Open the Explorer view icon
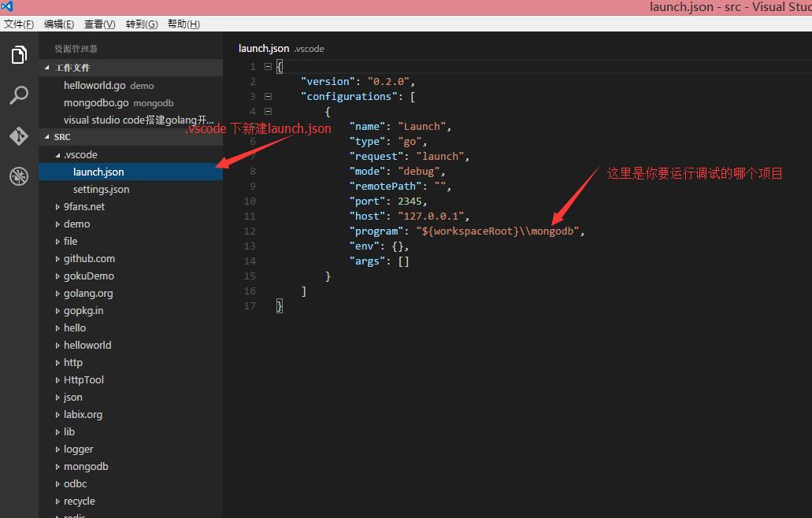 tap(19, 54)
